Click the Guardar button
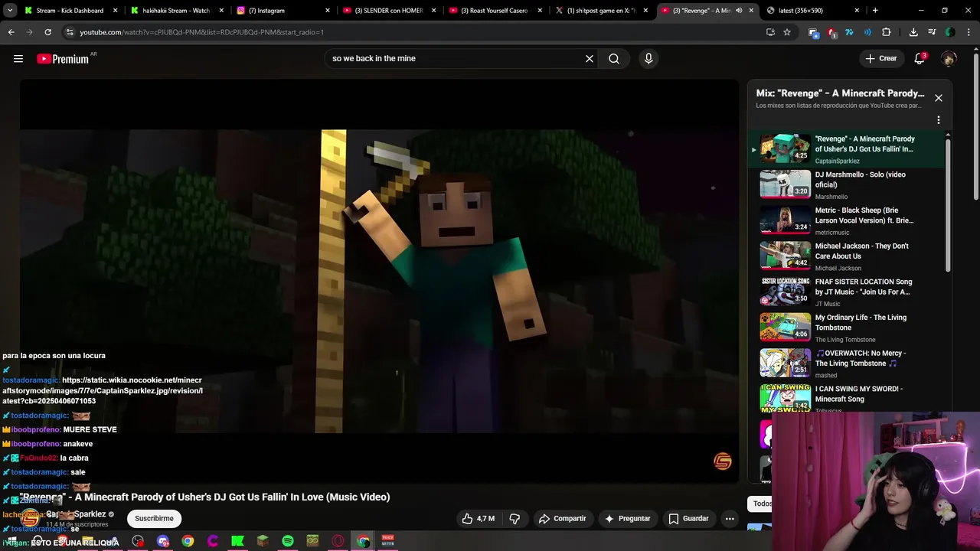The height and width of the screenshot is (551, 980). tap(688, 519)
